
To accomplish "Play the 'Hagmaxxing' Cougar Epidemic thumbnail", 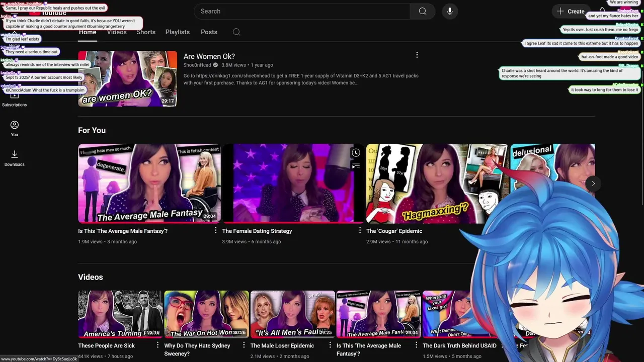I will (x=437, y=184).
